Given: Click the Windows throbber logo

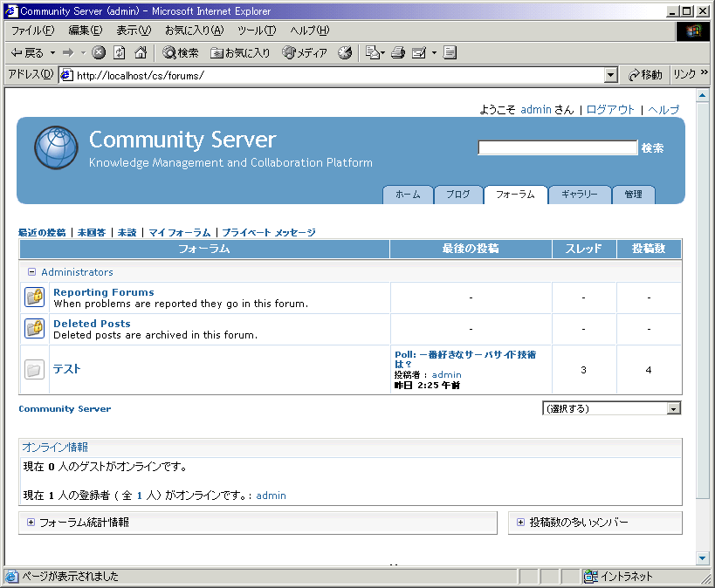Looking at the screenshot, I should coord(692,31).
